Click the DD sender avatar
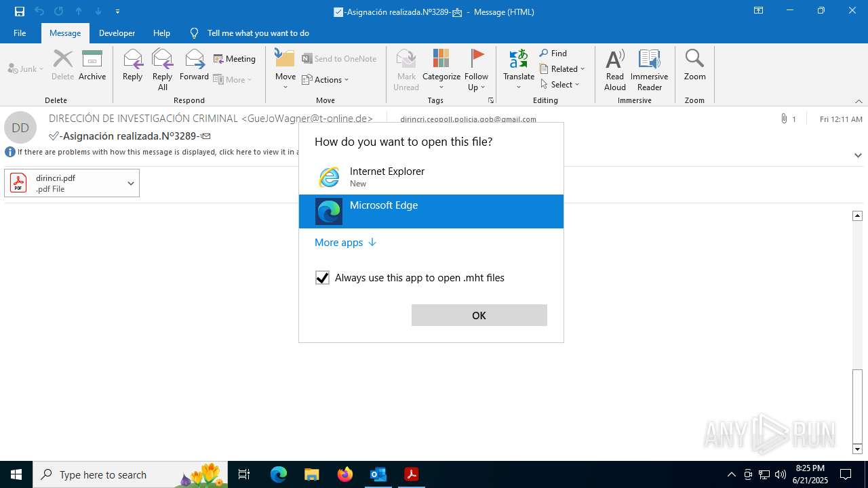Screen dimensions: 868x488 click(x=20, y=127)
